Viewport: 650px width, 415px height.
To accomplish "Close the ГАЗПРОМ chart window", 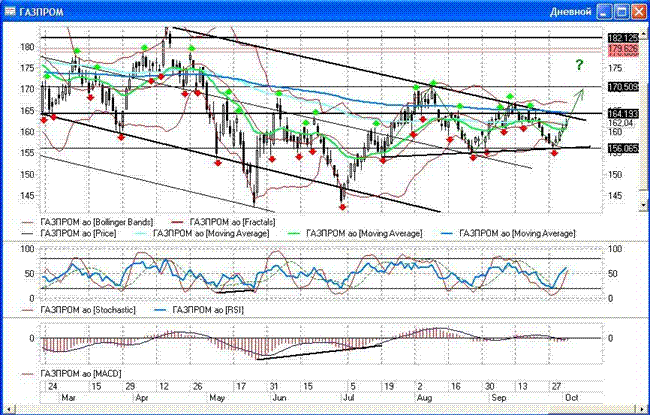I will [x=639, y=12].
